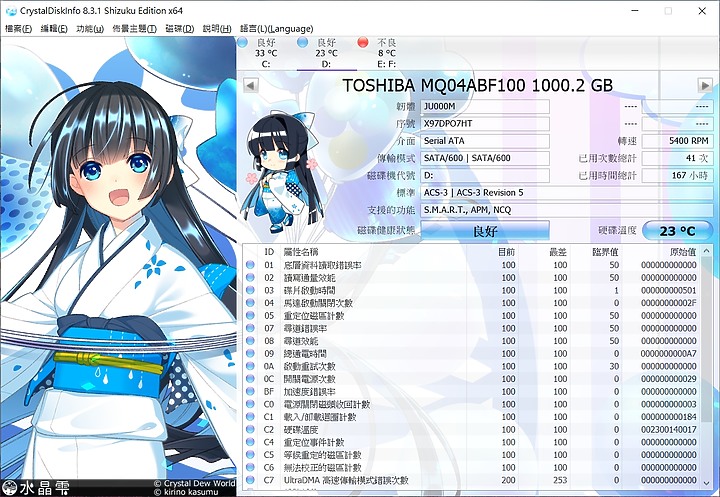Click the 5400 RPM rotation rate value
The height and width of the screenshot is (497, 720).
pyautogui.click(x=677, y=141)
